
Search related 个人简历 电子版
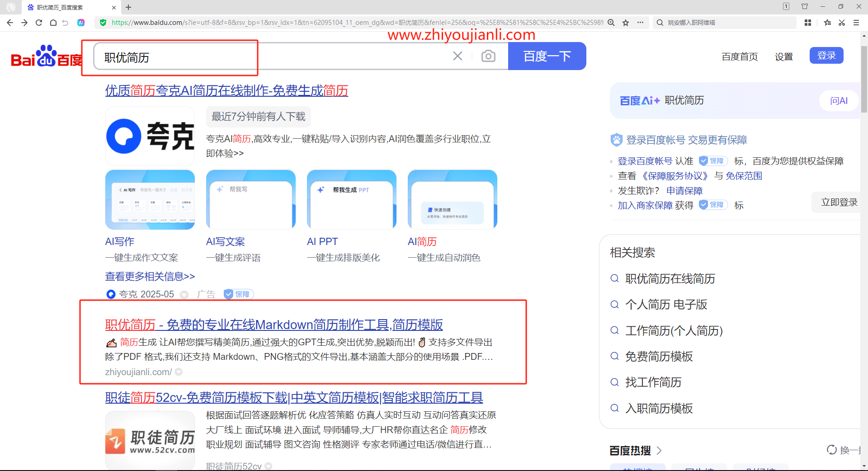click(x=666, y=305)
